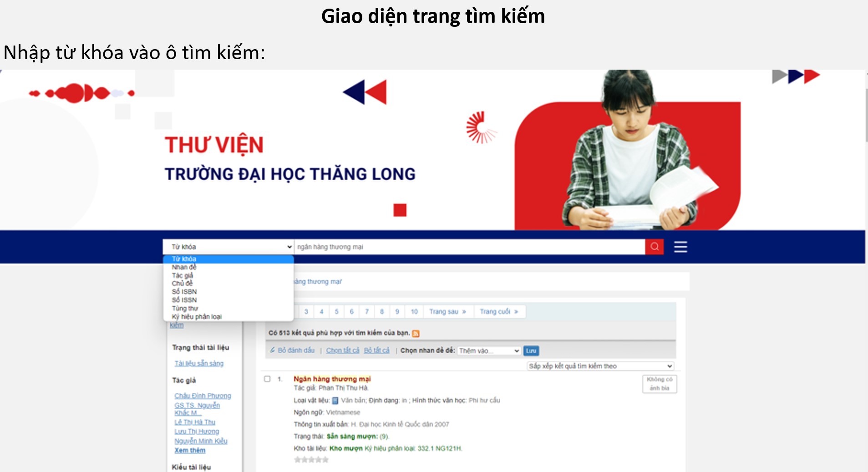Click the 'Không có ảnh bìa' cover placeholder

(x=660, y=384)
